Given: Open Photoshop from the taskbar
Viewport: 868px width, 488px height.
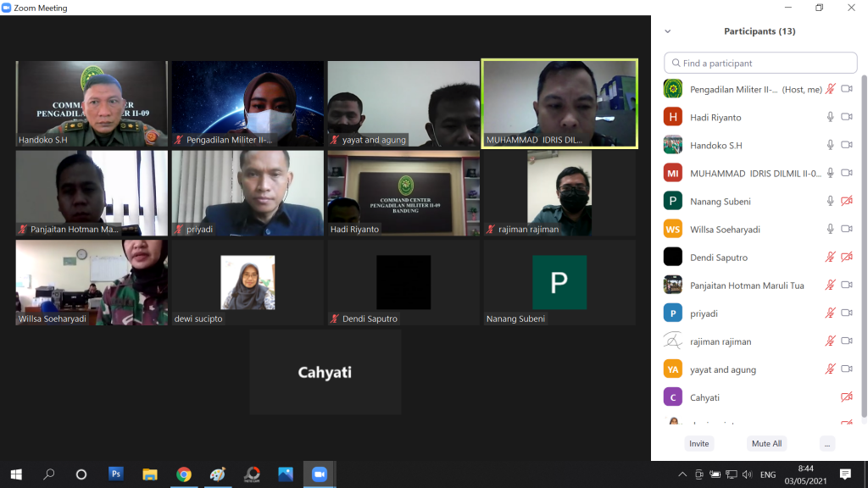Looking at the screenshot, I should coord(116,474).
